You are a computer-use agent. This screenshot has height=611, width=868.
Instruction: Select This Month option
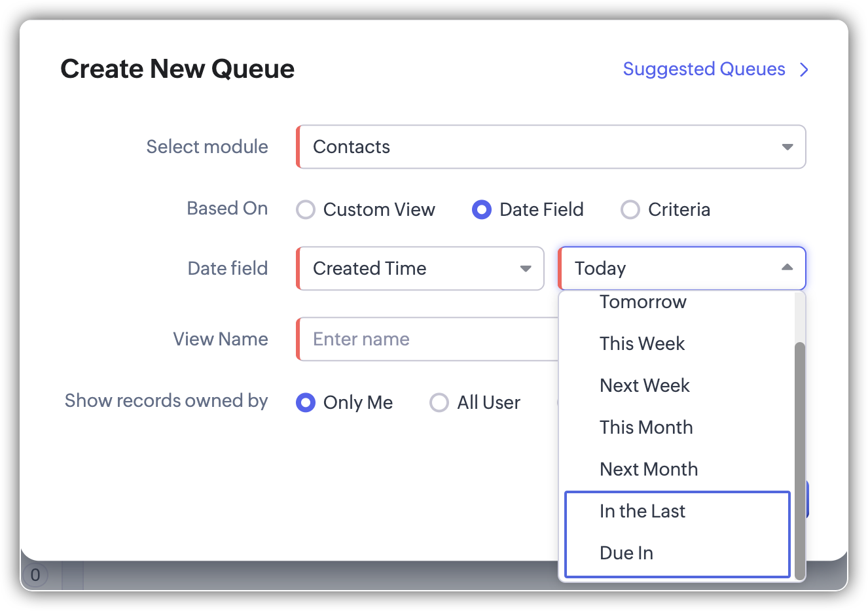tap(645, 428)
